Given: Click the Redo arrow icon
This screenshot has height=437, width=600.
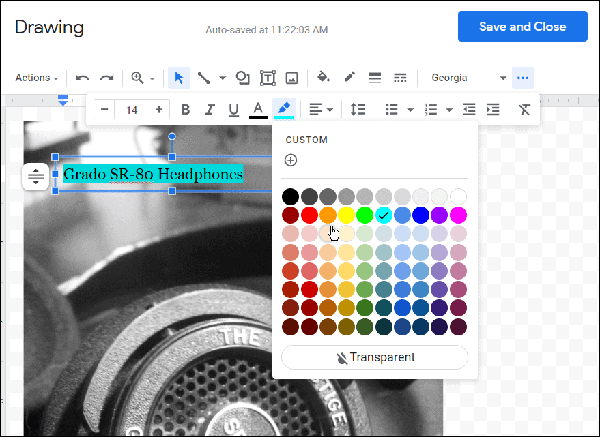Looking at the screenshot, I should 107,78.
